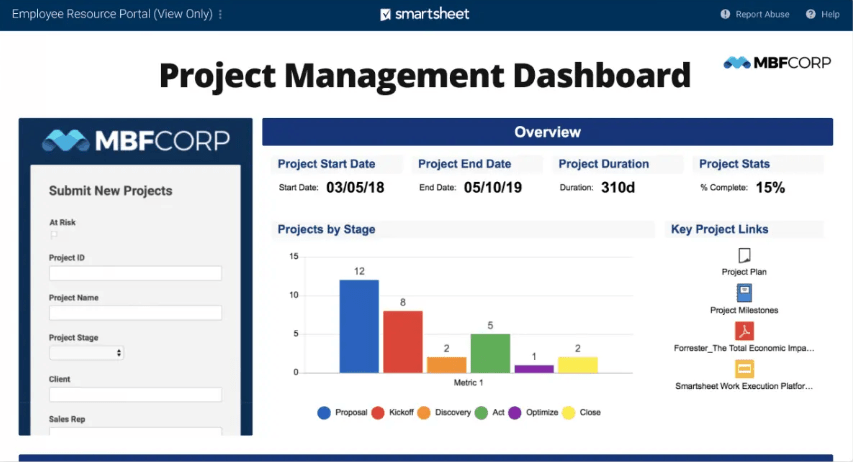Open the Project Plan link text

(744, 272)
